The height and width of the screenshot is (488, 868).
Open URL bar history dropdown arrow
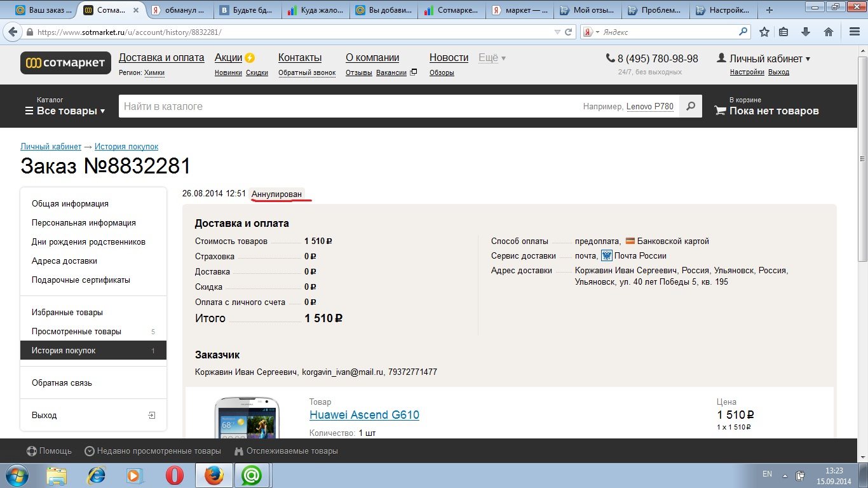point(557,32)
